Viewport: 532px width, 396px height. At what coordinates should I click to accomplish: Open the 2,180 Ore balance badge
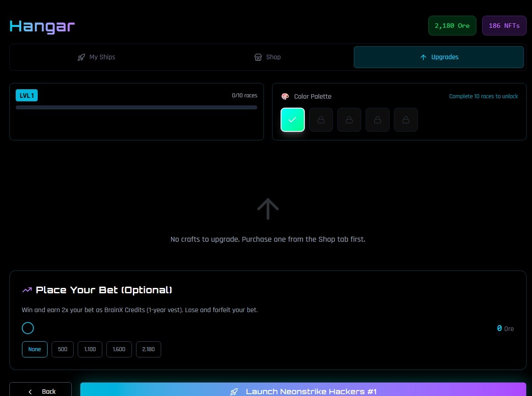[x=452, y=26]
